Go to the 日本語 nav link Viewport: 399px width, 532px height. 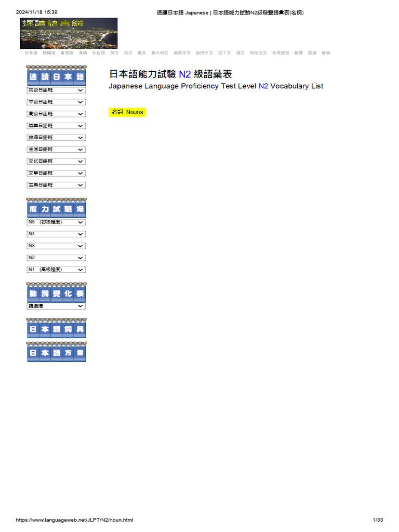31,53
